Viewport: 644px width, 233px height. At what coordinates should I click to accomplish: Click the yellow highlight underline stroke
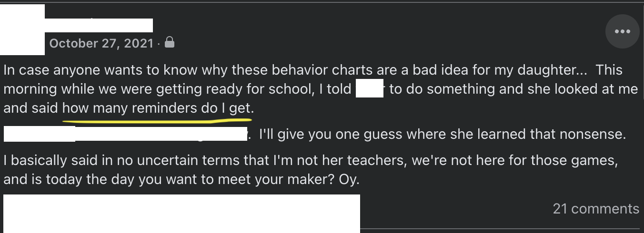157,120
